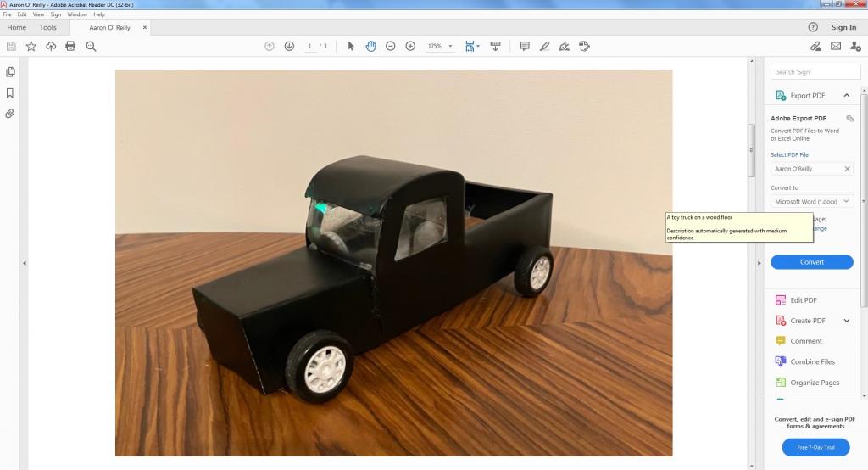868x470 pixels.
Task: Add document to starred with star icon
Action: coord(31,47)
